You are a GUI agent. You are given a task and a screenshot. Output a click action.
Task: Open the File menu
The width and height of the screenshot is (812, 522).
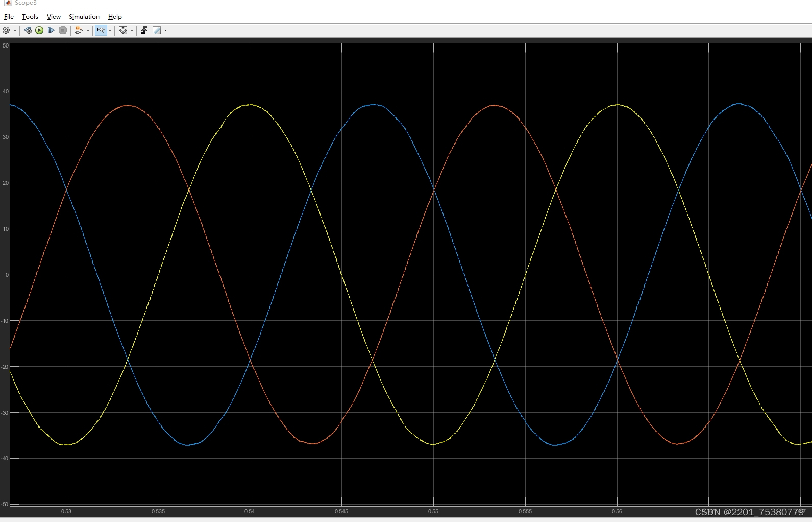pos(9,17)
